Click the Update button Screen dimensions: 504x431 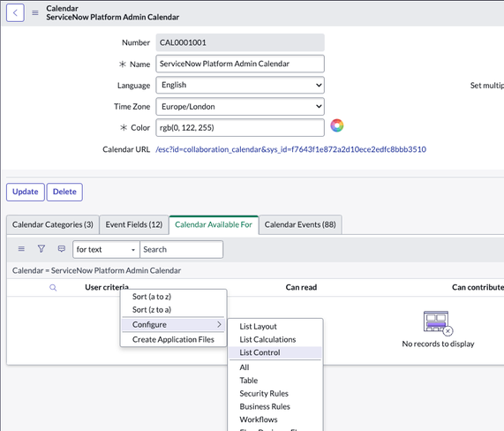26,192
